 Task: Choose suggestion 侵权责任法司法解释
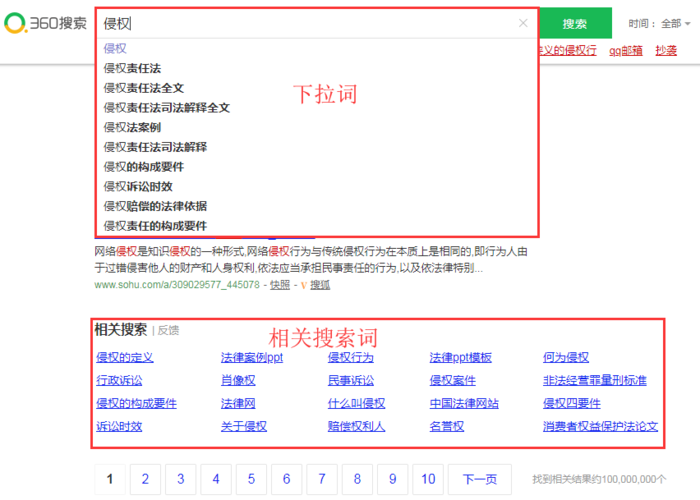click(155, 146)
